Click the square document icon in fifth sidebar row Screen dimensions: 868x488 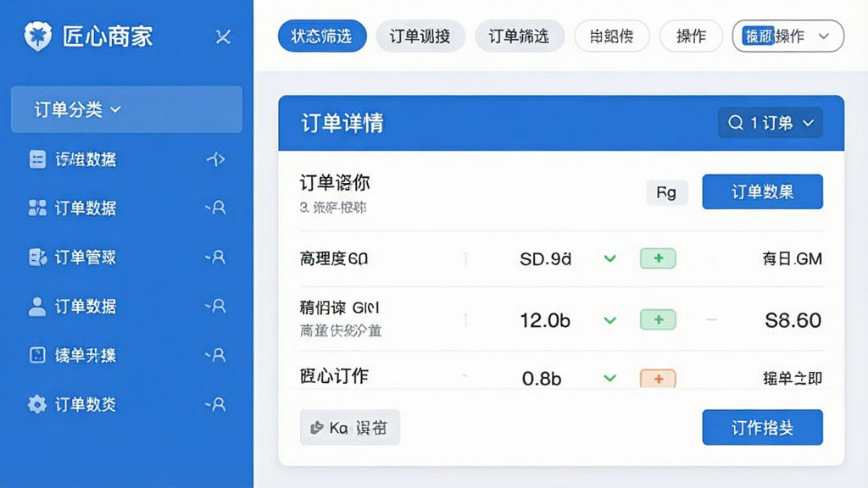click(x=37, y=355)
